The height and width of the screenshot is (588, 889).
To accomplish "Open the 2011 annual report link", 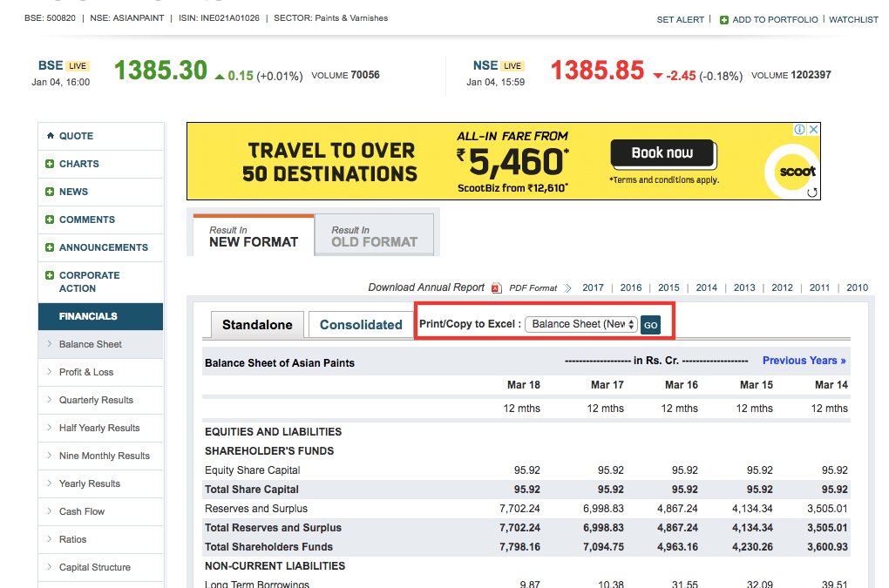I will tap(820, 287).
